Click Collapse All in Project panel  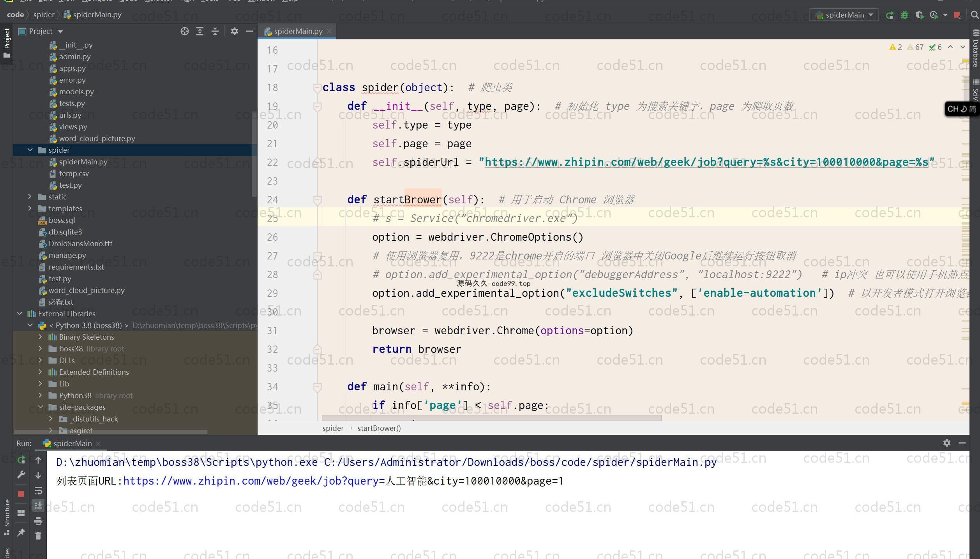tap(215, 31)
